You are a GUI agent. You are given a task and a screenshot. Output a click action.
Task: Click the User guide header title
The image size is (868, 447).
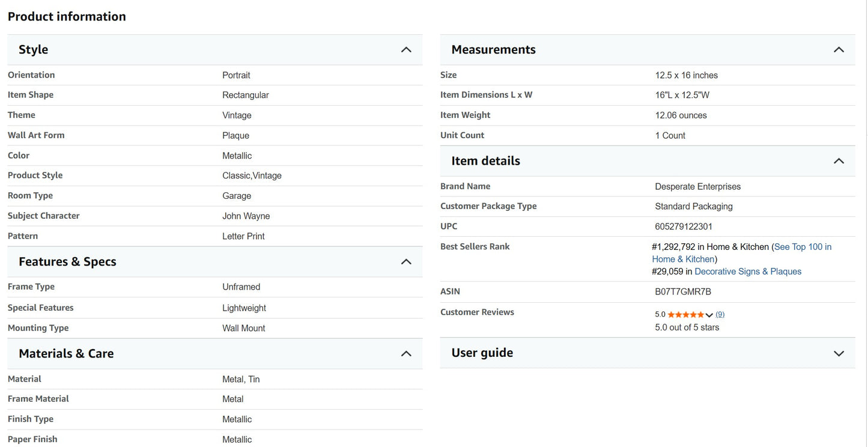pyautogui.click(x=482, y=353)
